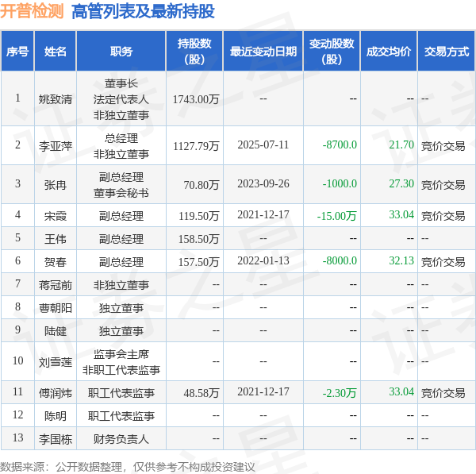Click the title 开普检测

click(x=32, y=11)
